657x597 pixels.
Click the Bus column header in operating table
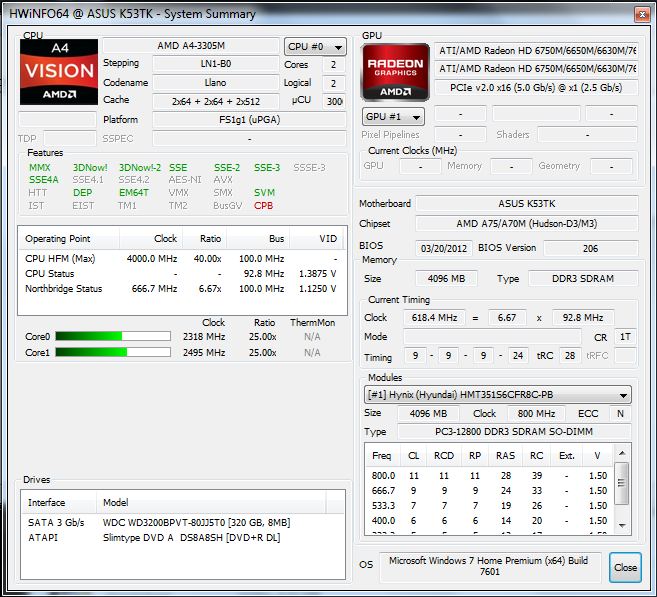click(258, 239)
